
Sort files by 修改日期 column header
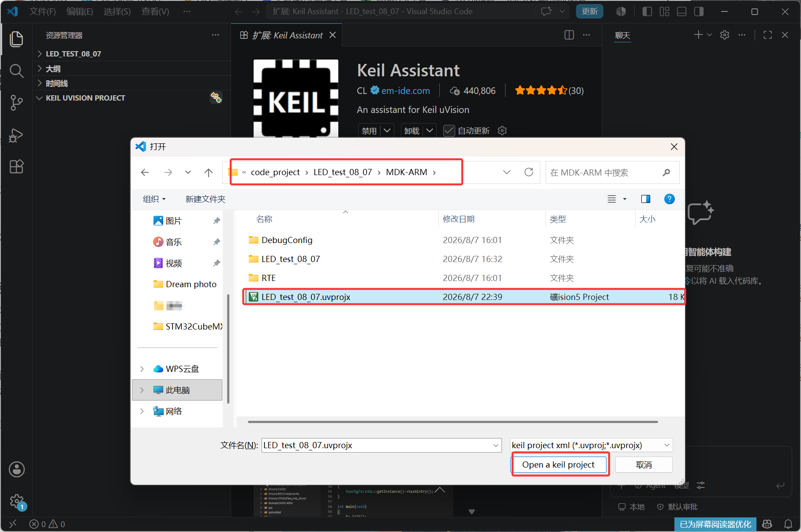459,219
